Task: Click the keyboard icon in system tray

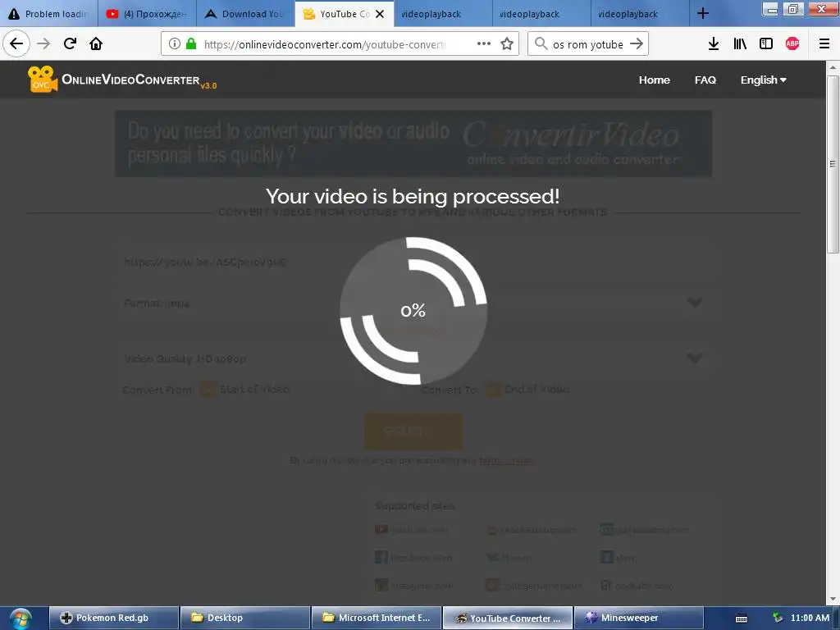Action: [742, 619]
